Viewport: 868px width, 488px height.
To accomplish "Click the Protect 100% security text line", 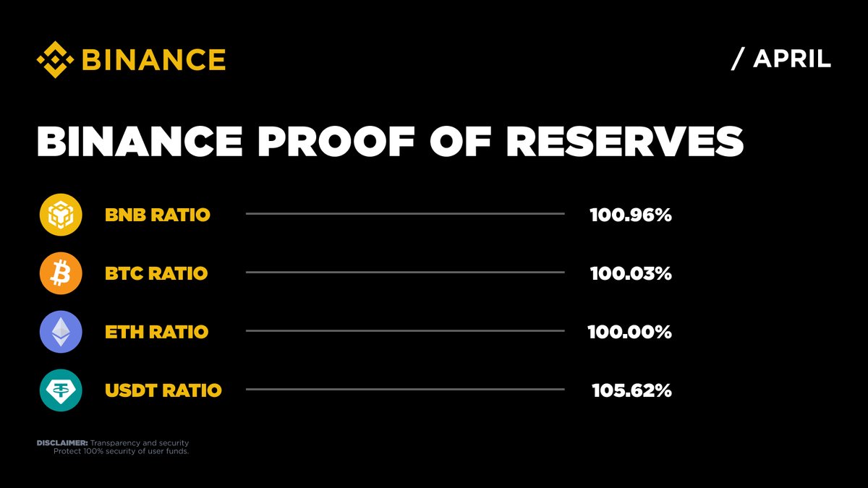I will point(121,452).
